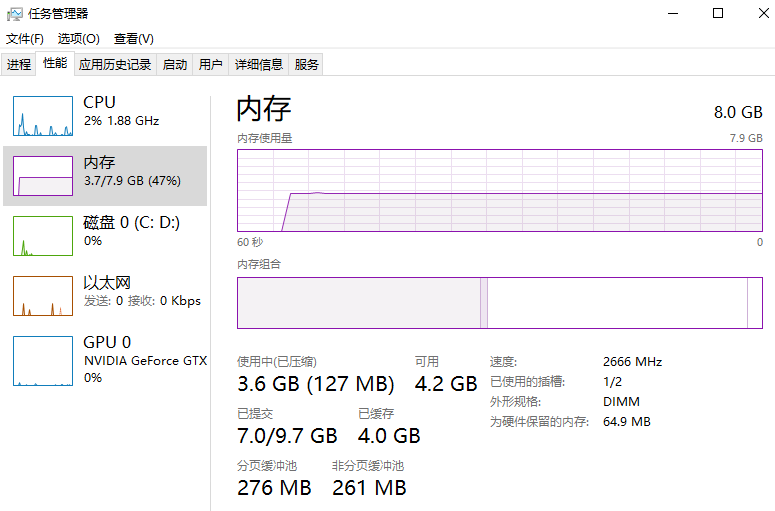Select the 内存 memory graph thumbnail

[43, 176]
